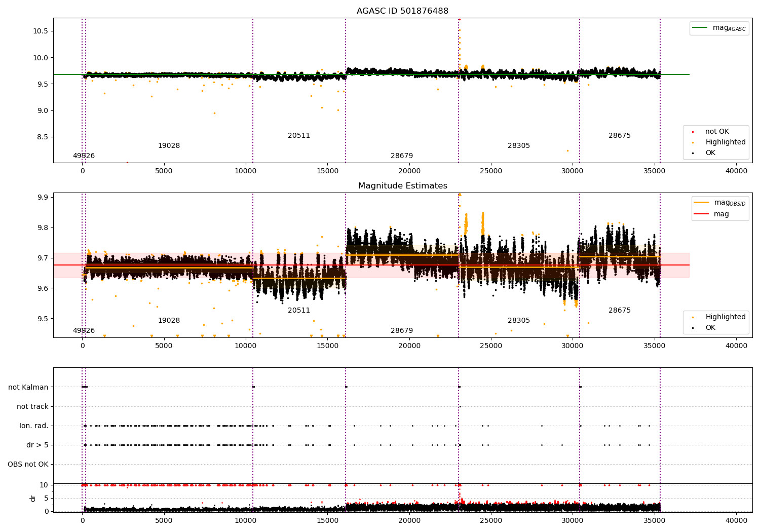Click the red 'mag' legend entry

[x=711, y=214]
